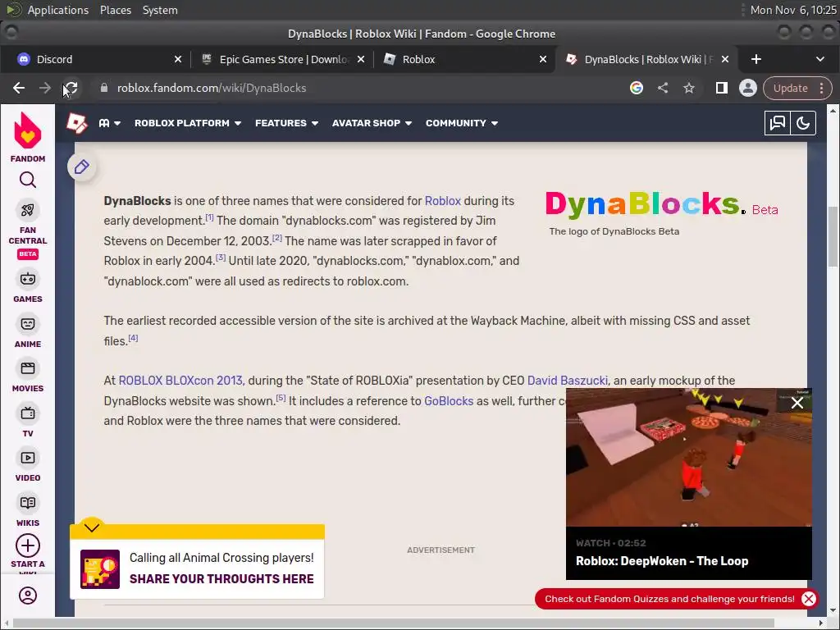This screenshot has height=630, width=840.
Task: Open the TV sidebar icon
Action: click(x=28, y=413)
